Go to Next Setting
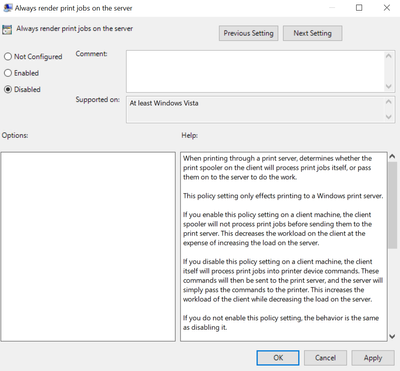Viewport: 400px width, 371px height. (312, 33)
